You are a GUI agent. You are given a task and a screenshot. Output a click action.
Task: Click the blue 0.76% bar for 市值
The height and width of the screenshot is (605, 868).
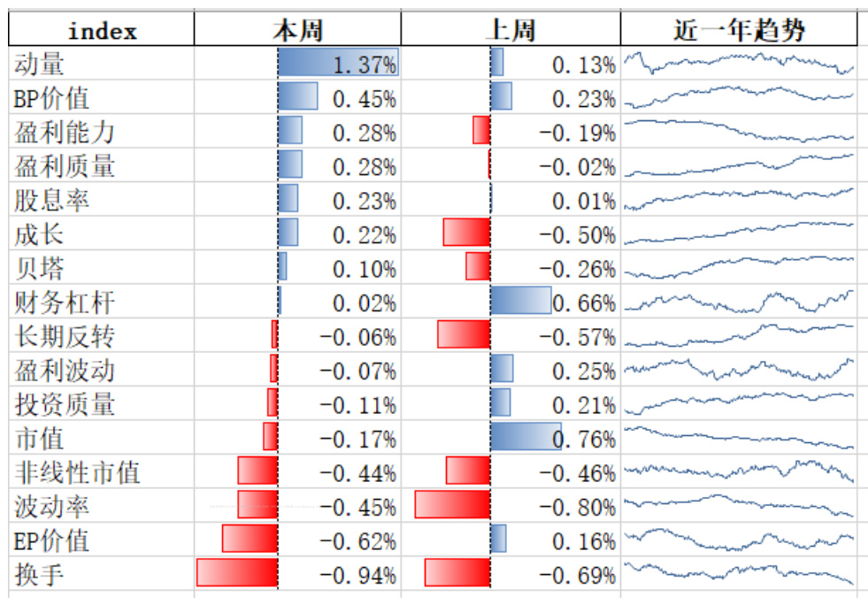click(526, 438)
